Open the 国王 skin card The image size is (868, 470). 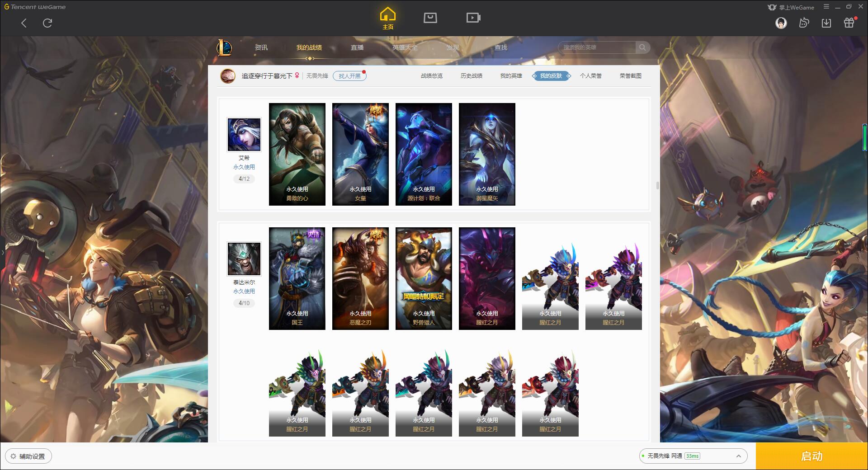click(297, 278)
